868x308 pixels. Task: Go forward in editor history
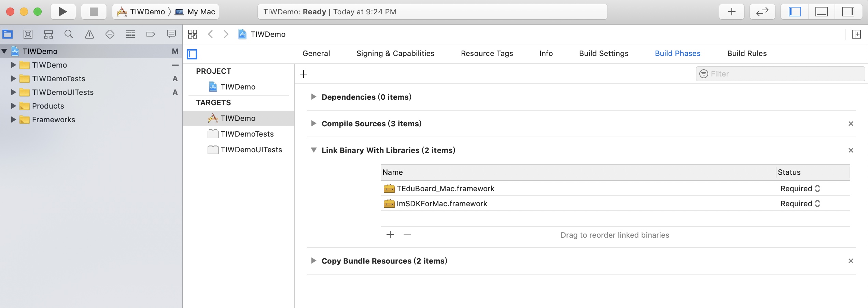coord(226,34)
